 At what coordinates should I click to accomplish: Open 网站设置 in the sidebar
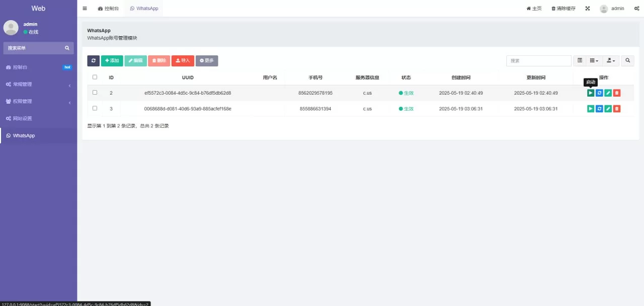(x=38, y=119)
